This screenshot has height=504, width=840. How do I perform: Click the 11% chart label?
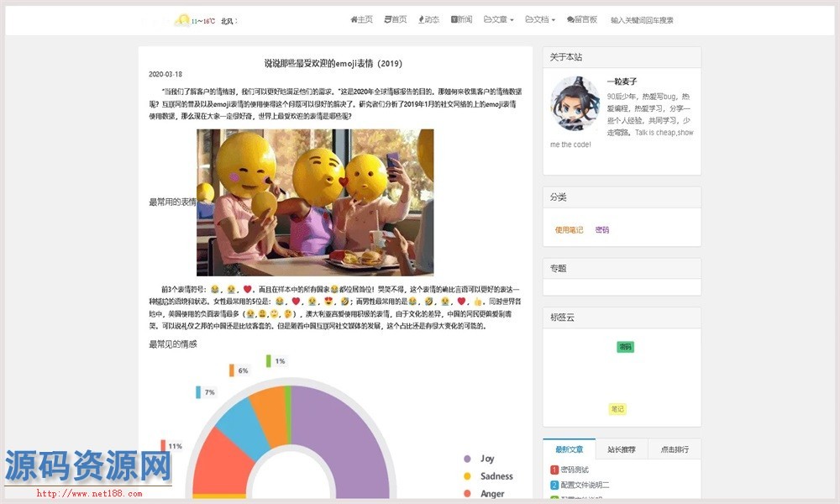[176, 446]
